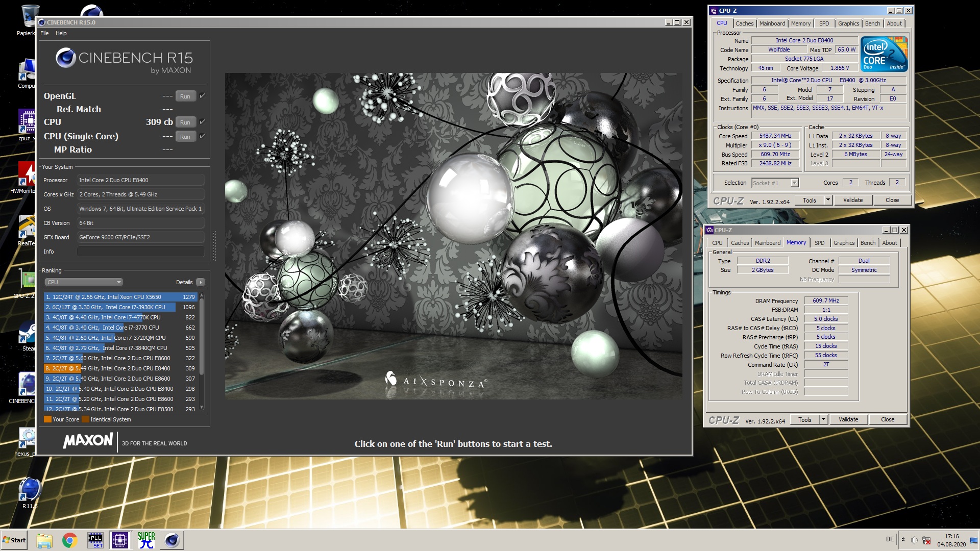Switch to Caches tab in the CPU-Z CPU tab window
The height and width of the screenshot is (551, 980).
(x=744, y=23)
